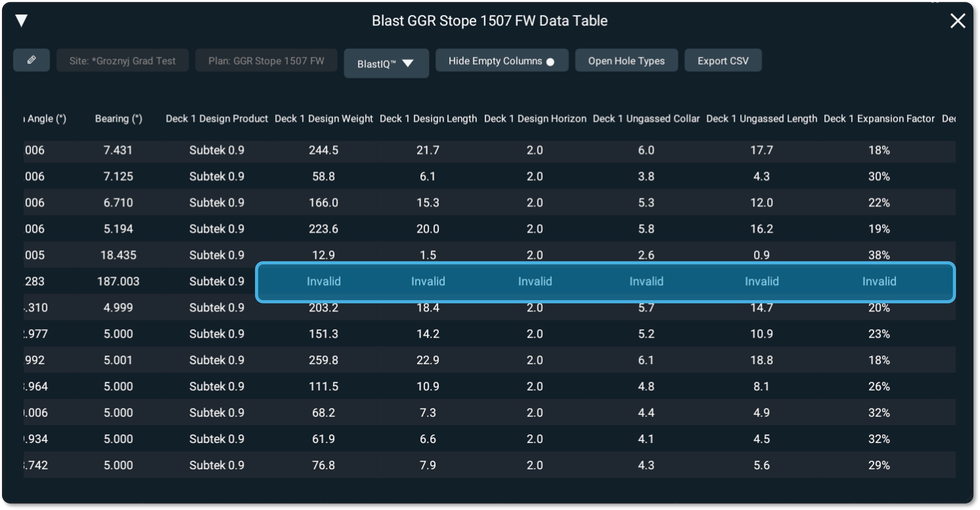Click design weight value 68.2
Viewport: 980px width, 510px height.
323,413
